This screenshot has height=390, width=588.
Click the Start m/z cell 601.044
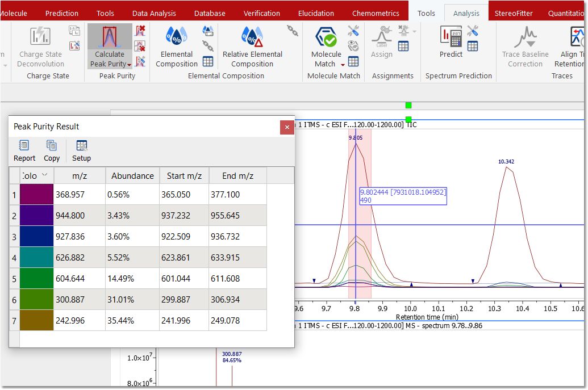click(184, 278)
